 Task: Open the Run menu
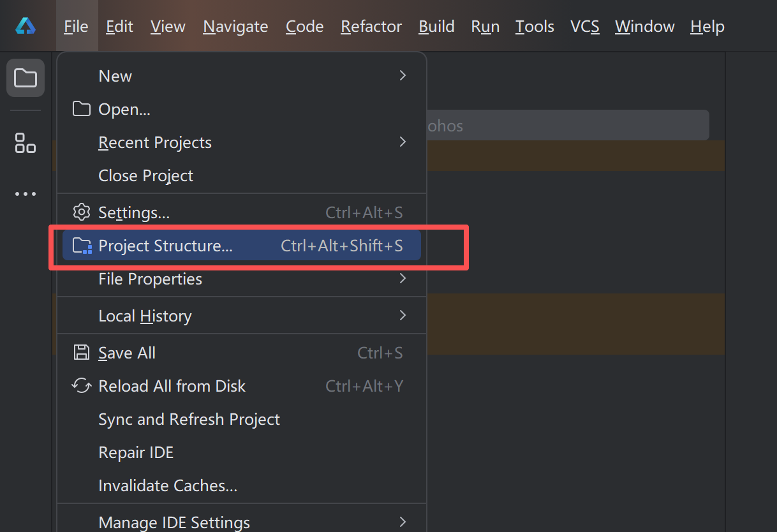(485, 26)
